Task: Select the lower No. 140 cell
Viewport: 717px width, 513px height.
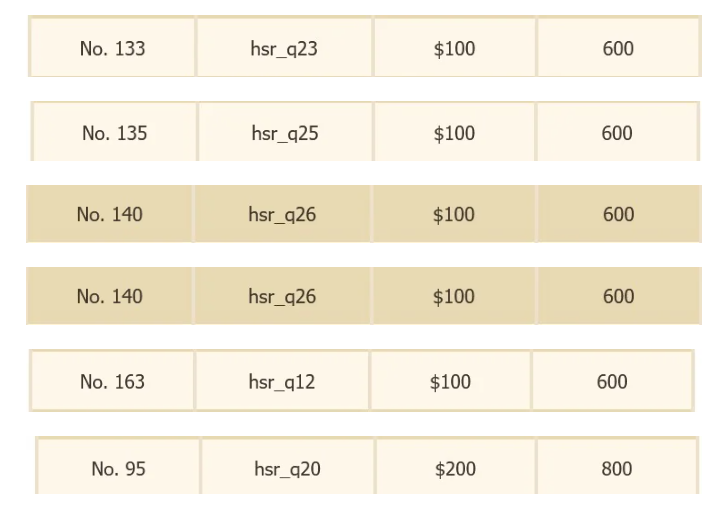Action: [110, 296]
